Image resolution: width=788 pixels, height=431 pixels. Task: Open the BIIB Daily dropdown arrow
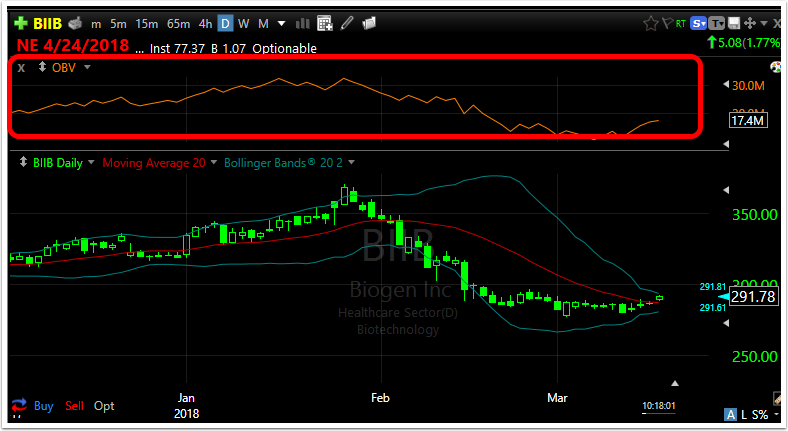tap(91, 162)
